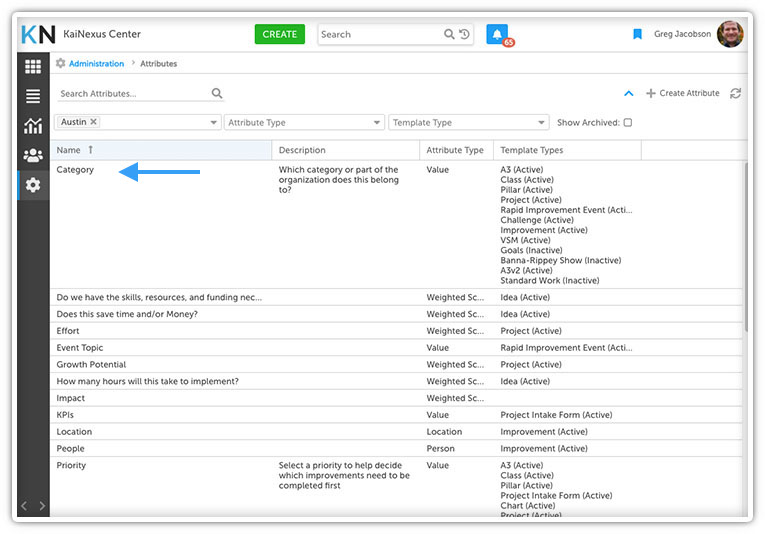Open the reports chart icon in sidebar
The height and width of the screenshot is (534, 765).
pyautogui.click(x=33, y=126)
